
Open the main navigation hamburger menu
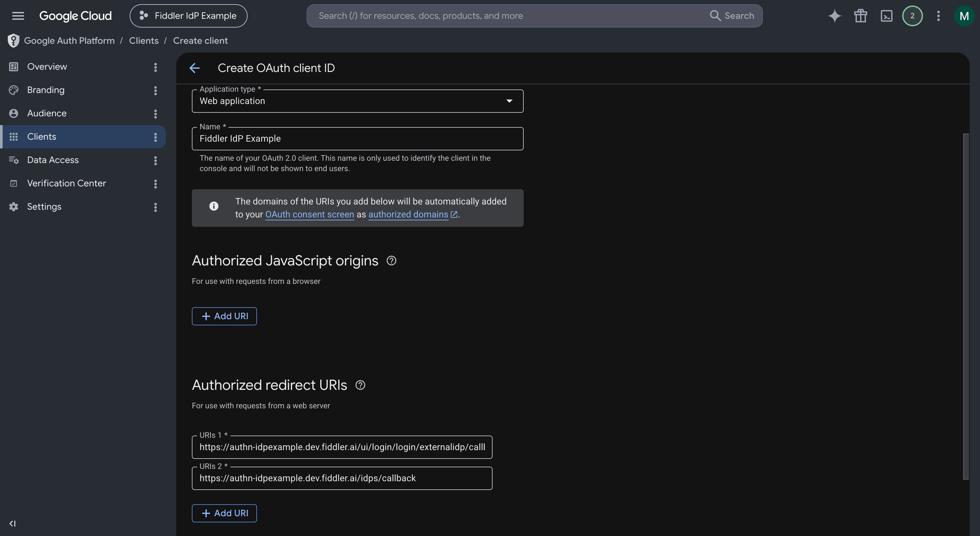18,16
